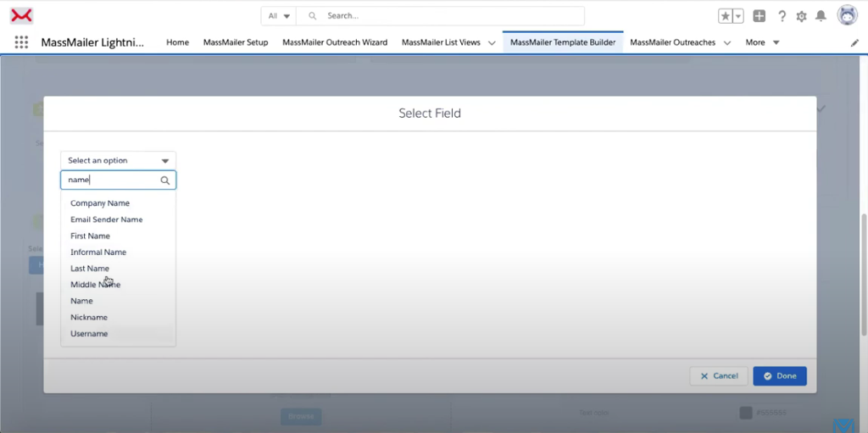Open the help question mark icon

pyautogui.click(x=782, y=16)
